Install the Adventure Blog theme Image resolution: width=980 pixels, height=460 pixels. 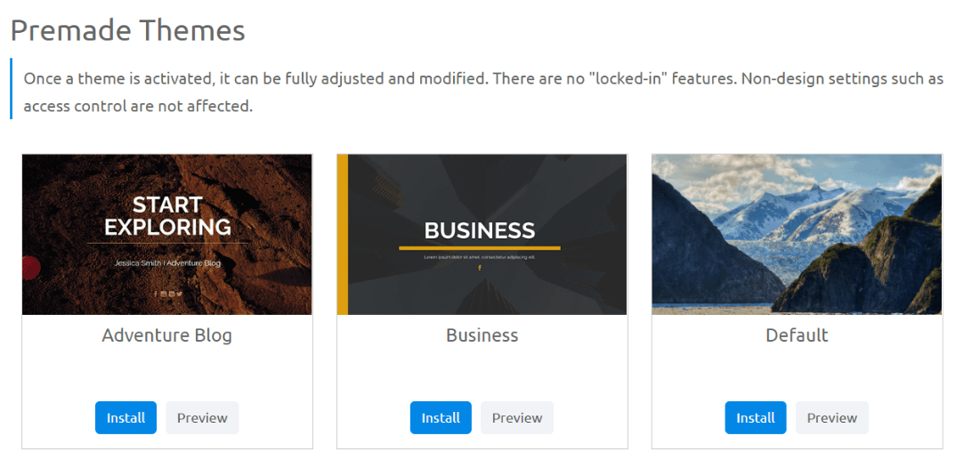point(126,417)
